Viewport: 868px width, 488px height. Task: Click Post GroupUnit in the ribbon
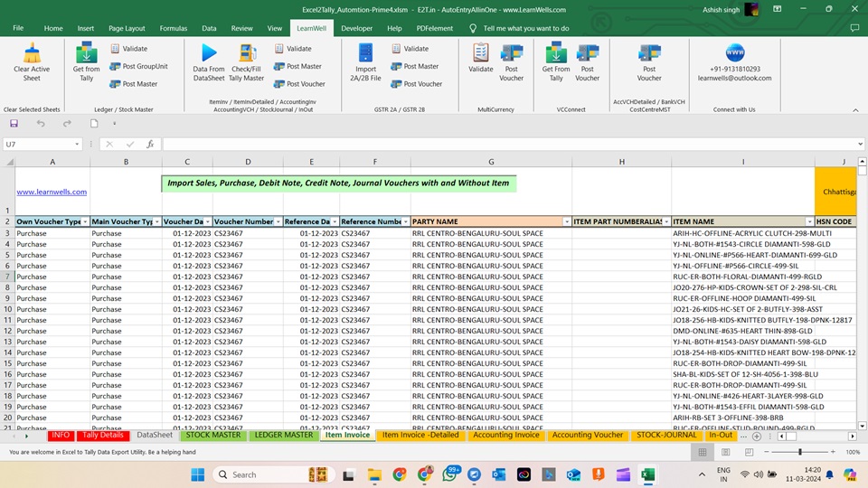[x=139, y=66]
